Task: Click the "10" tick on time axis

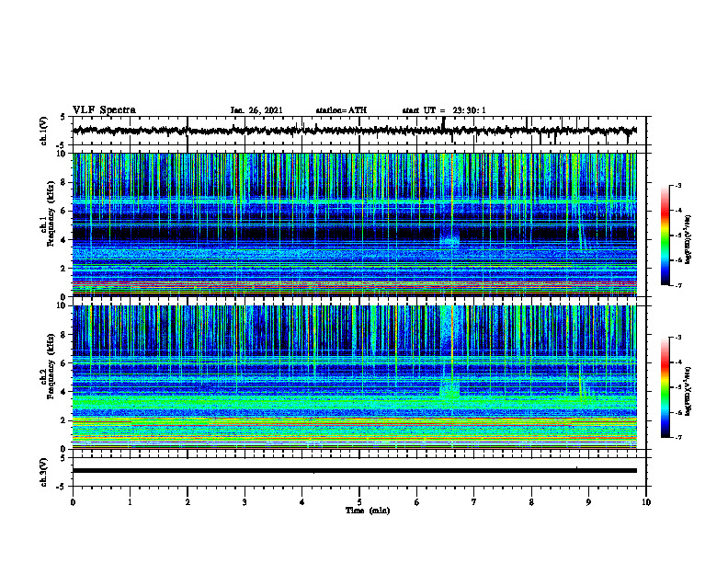Action: pos(646,502)
